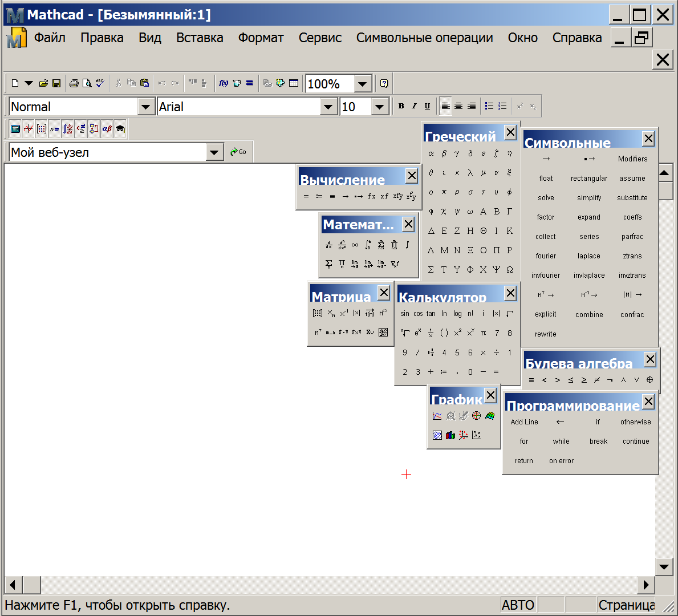Insert the not-equal operator from the Булева алгебра palette
The image size is (678, 616).
coord(596,380)
